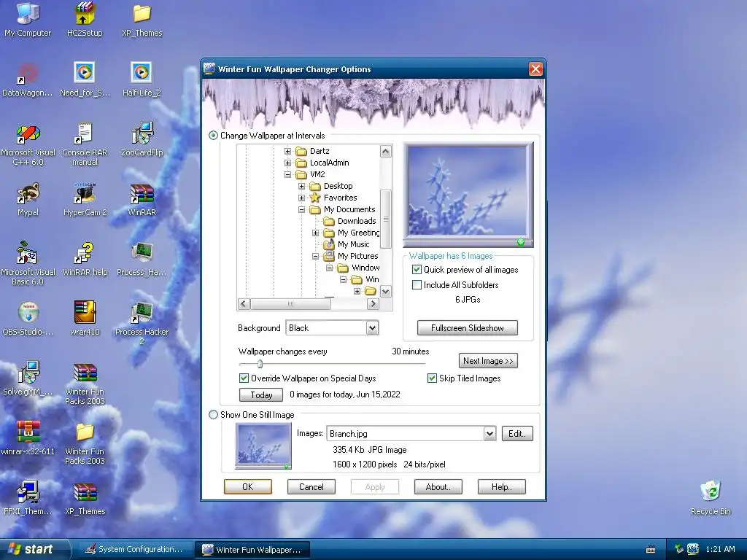Click the Branch.jpg still image thumbnail
The image size is (747, 560).
point(263,446)
